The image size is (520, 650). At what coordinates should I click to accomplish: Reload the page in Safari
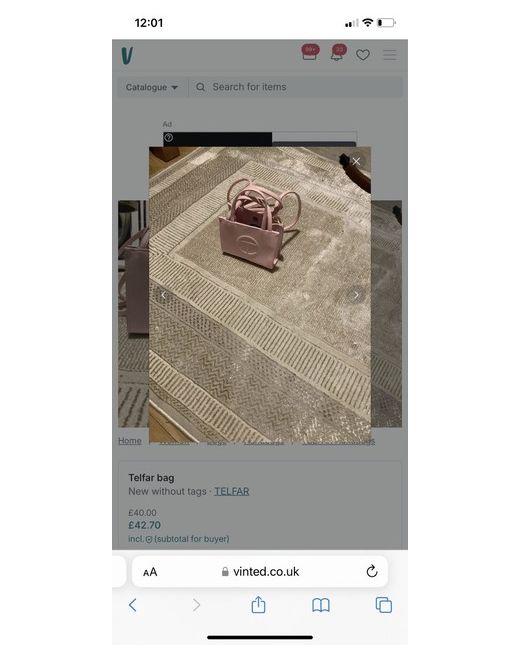[372, 571]
